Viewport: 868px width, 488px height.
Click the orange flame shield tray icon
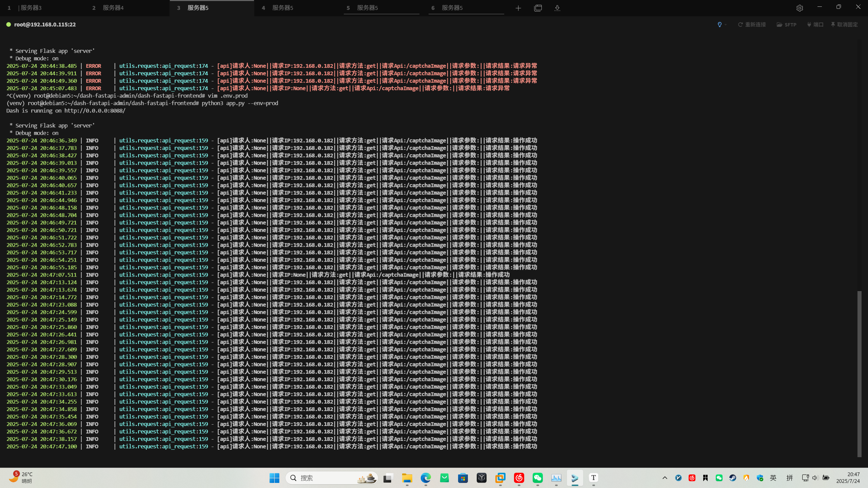[x=746, y=478]
